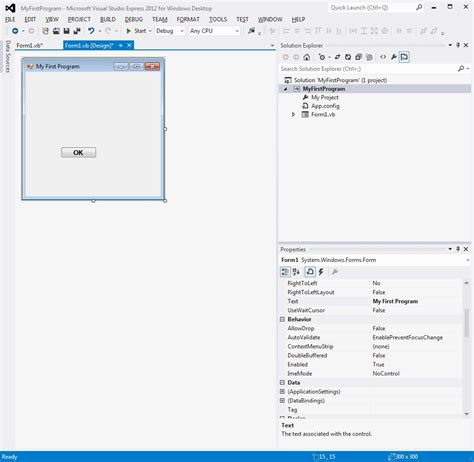This screenshot has width=474, height=462.
Task: Collapse the Data property category
Action: pos(282,382)
